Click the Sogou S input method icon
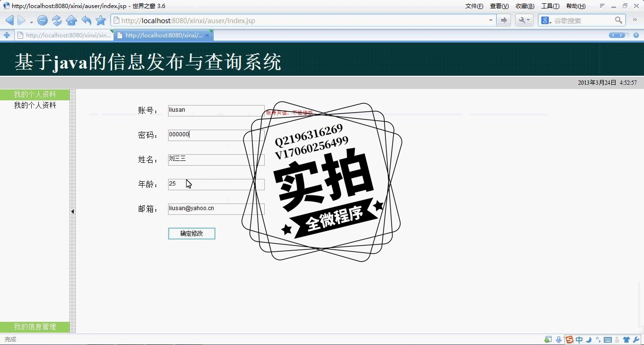 tap(569, 339)
